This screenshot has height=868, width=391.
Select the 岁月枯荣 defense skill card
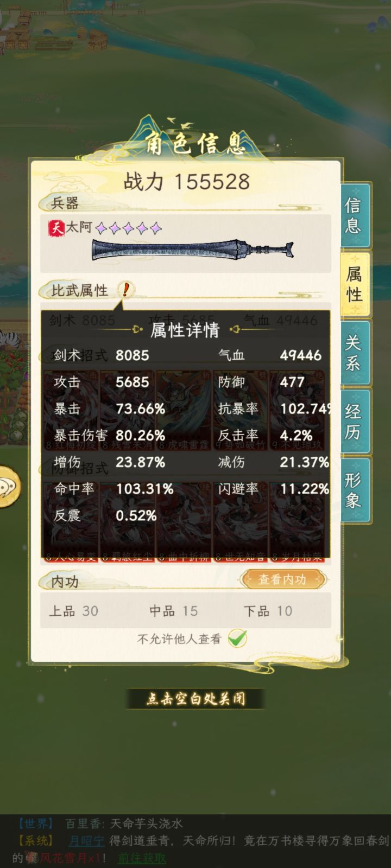click(297, 522)
